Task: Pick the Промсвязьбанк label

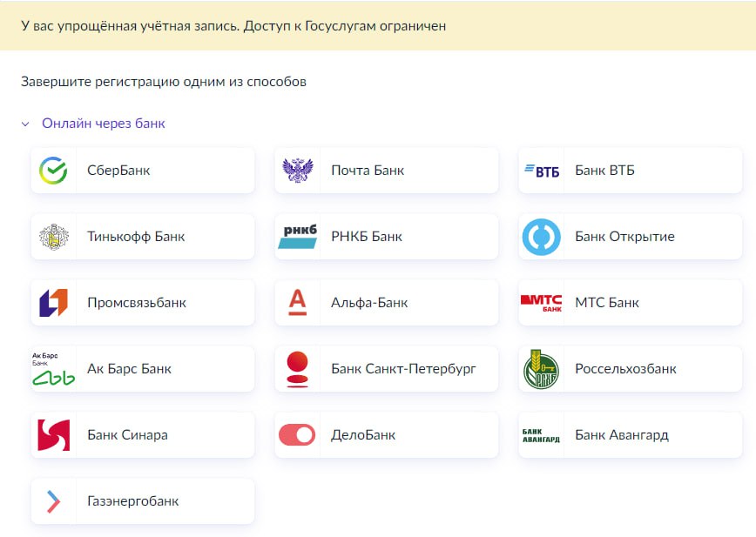Action: click(137, 303)
